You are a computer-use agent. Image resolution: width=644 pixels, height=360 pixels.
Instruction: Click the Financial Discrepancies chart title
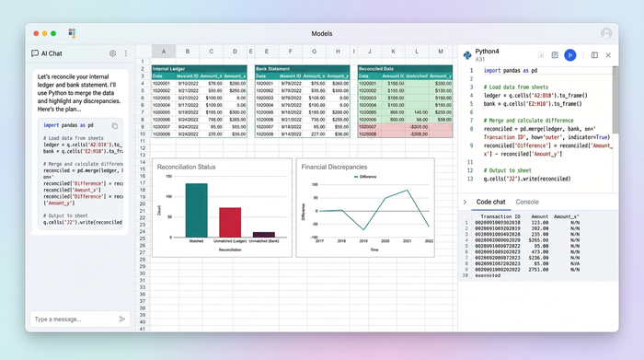coord(334,167)
